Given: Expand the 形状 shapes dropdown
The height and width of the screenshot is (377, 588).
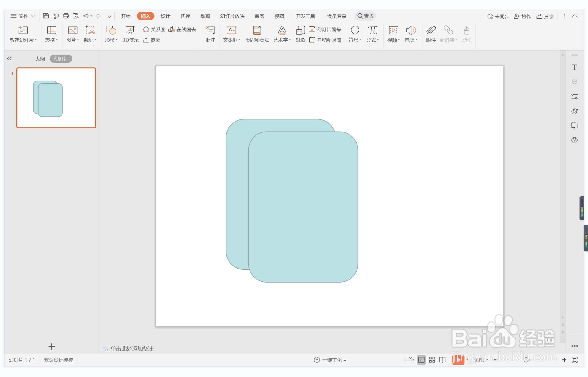Looking at the screenshot, I should tap(111, 40).
